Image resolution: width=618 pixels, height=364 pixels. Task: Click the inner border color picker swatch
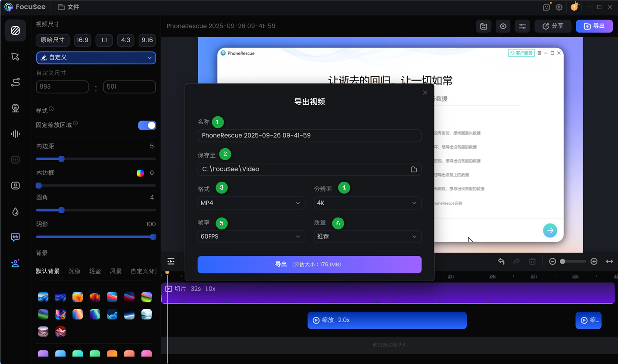(140, 173)
